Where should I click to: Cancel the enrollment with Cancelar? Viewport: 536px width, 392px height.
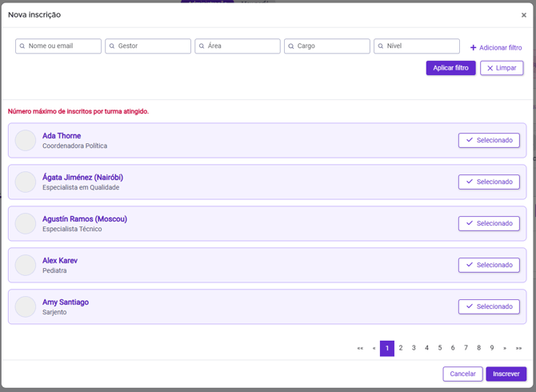pos(462,374)
